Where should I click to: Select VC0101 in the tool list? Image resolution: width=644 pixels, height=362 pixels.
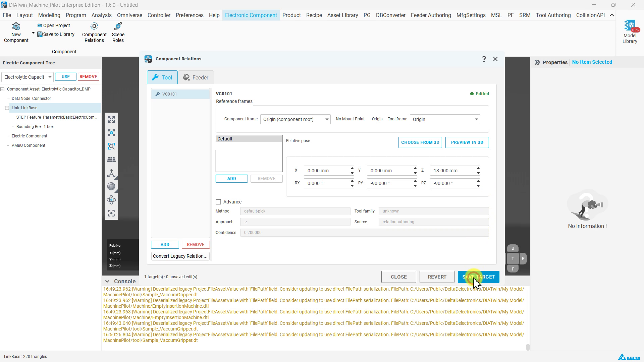pyautogui.click(x=180, y=94)
